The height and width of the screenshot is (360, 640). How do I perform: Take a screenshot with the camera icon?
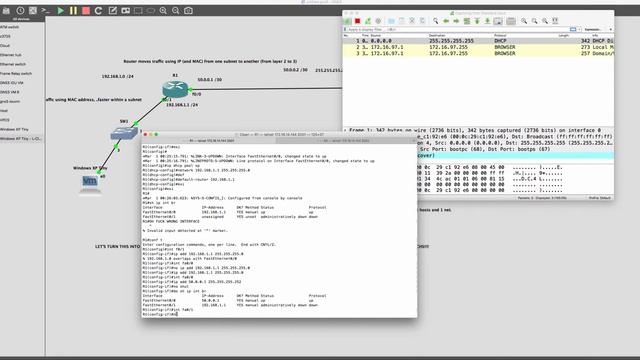(188, 11)
